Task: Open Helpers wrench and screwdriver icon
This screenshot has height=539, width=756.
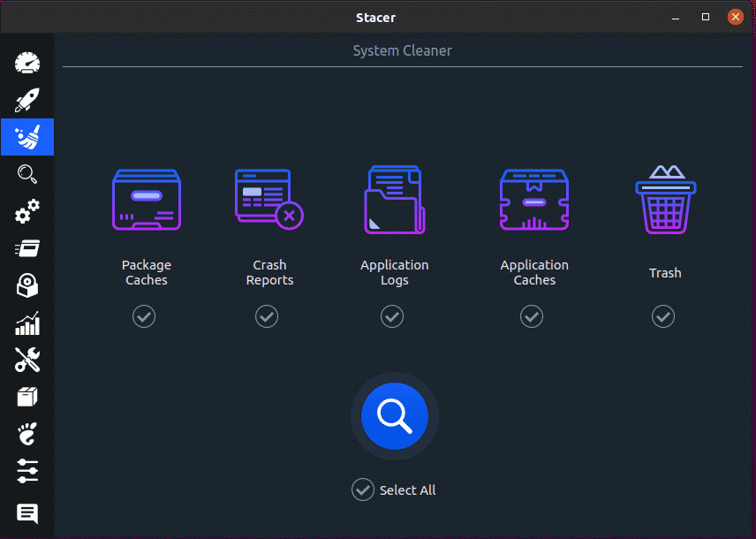Action: click(27, 360)
